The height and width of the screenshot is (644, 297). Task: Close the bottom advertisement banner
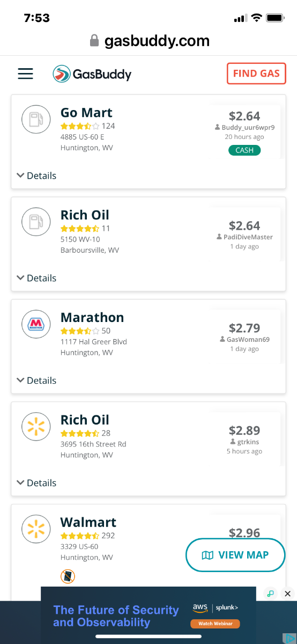click(x=288, y=594)
